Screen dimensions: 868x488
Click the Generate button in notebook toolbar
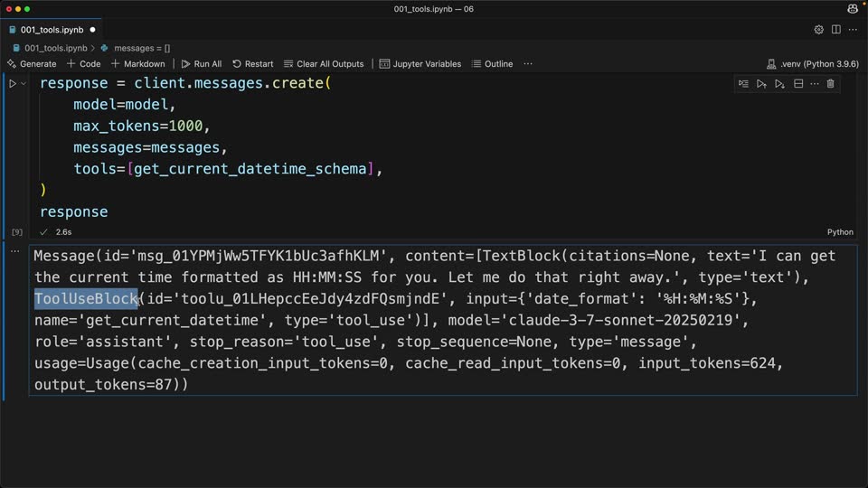[33, 63]
